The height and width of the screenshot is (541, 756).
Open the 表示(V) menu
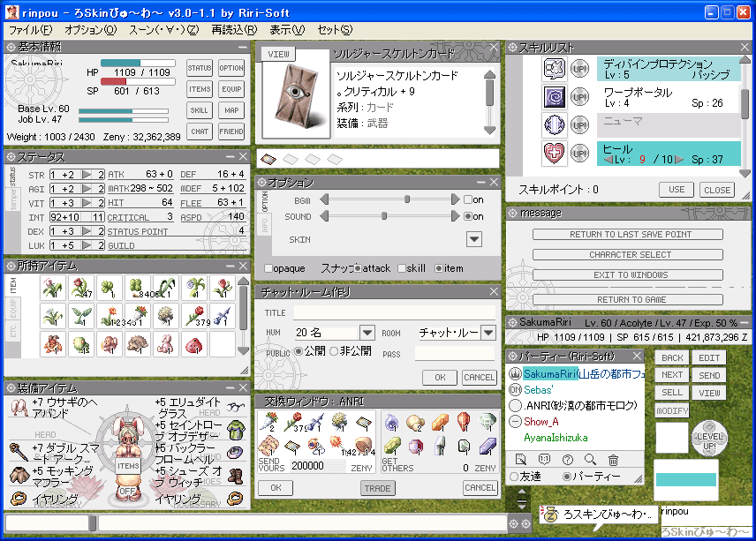pos(287,30)
